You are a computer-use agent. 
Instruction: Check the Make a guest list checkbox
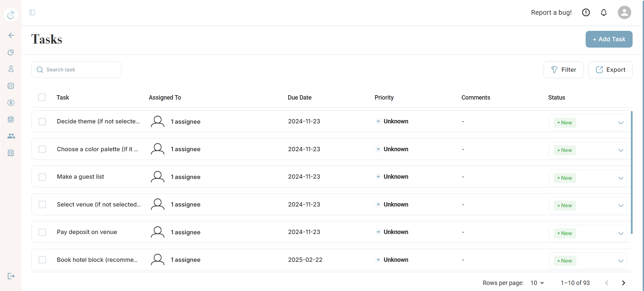coord(42,177)
